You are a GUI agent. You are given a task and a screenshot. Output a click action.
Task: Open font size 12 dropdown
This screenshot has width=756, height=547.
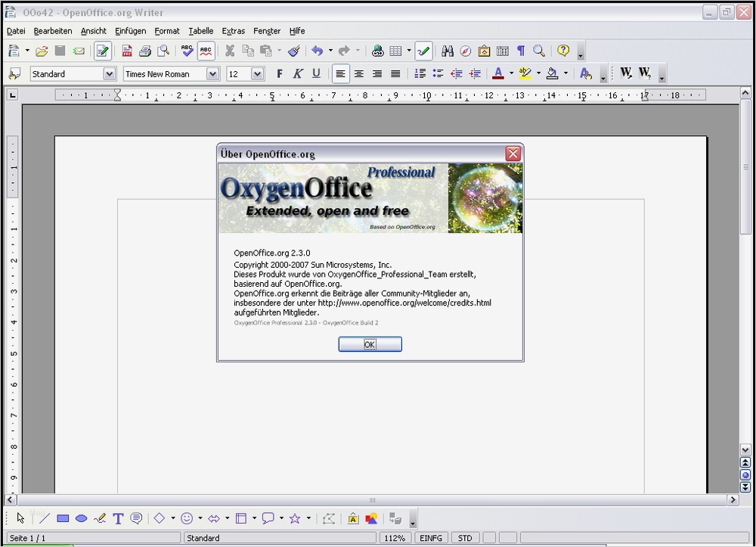[258, 74]
